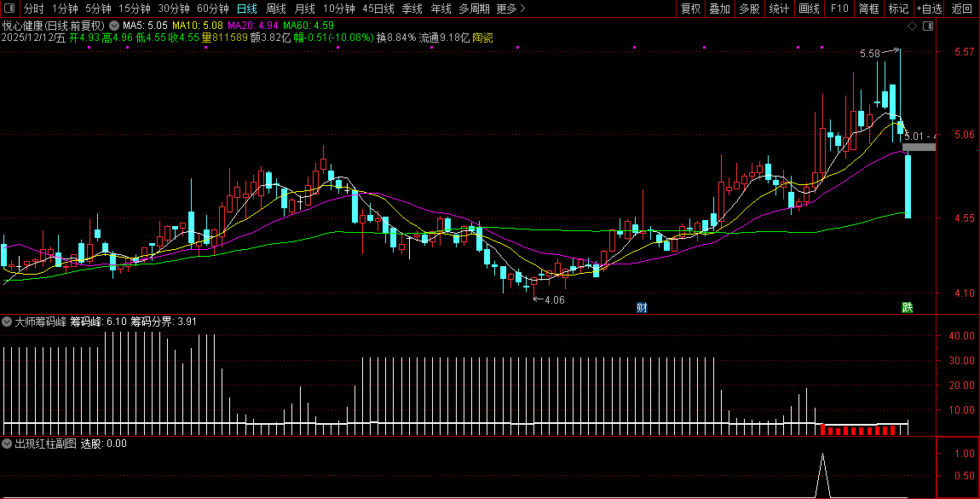The height and width of the screenshot is (499, 980).
Task: Expand the main chart indicator dropdown
Action: tap(115, 26)
